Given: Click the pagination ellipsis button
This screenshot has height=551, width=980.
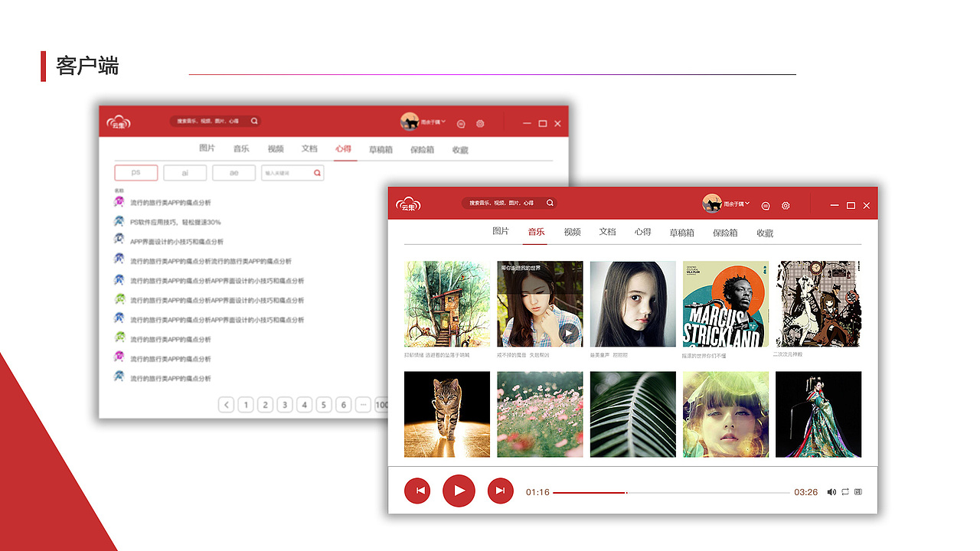Looking at the screenshot, I should tap(363, 405).
